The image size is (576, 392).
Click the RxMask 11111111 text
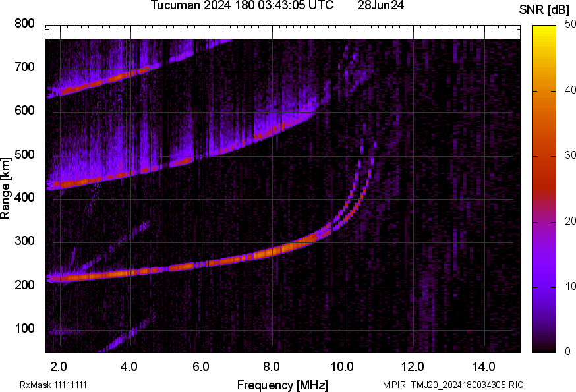53,385
